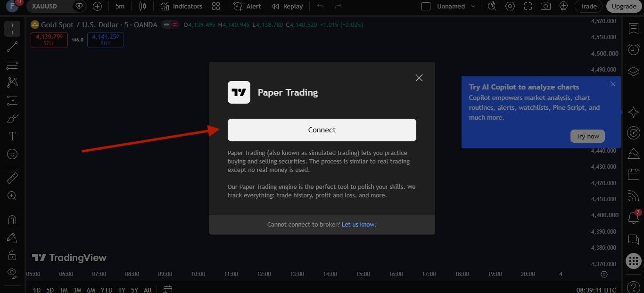Open user profile avatar menu

(12, 6)
